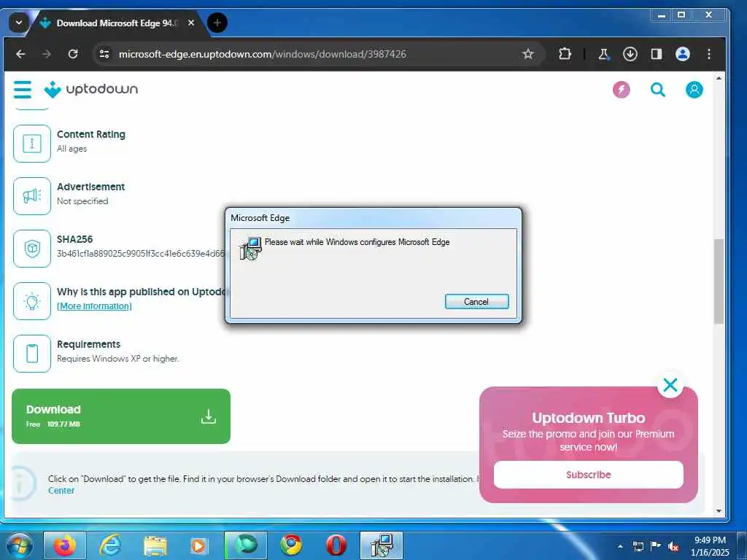Screen dimensions: 747x560
Task: Click the uptodown.com address bar URL
Action: (262, 54)
